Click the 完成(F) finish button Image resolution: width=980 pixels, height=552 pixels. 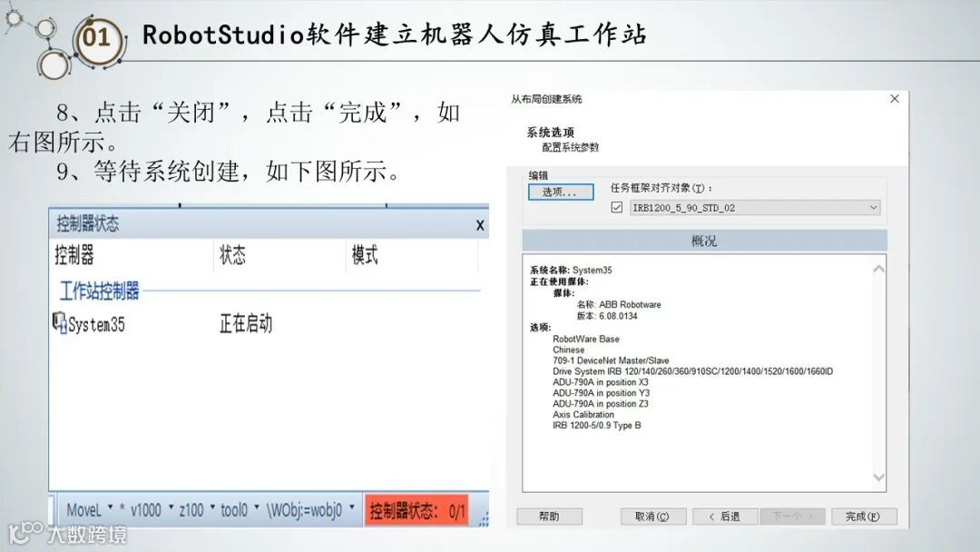(863, 517)
